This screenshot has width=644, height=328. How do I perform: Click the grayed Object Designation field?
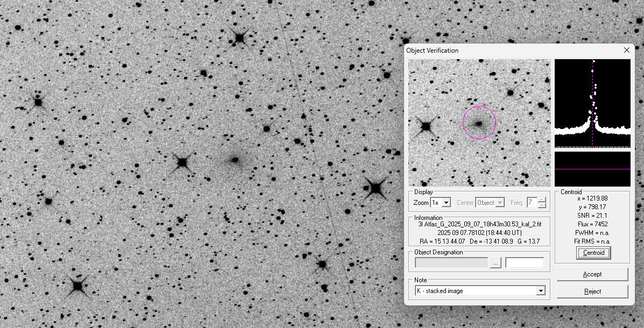(451, 263)
